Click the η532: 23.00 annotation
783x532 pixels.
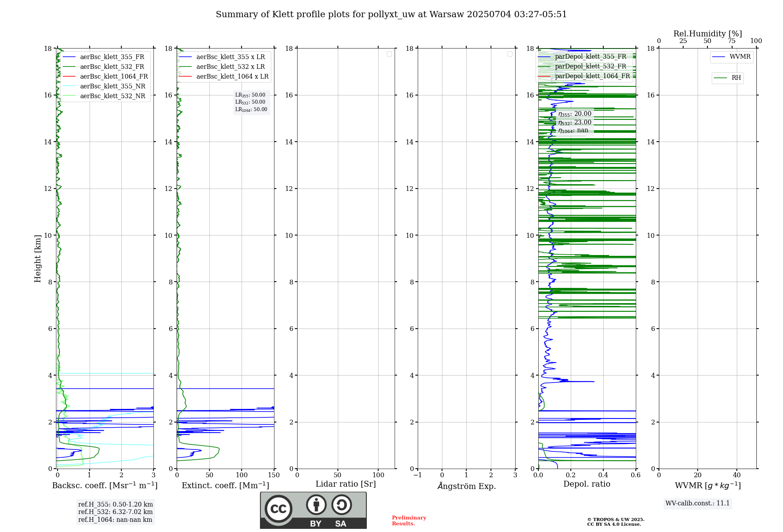pyautogui.click(x=575, y=122)
